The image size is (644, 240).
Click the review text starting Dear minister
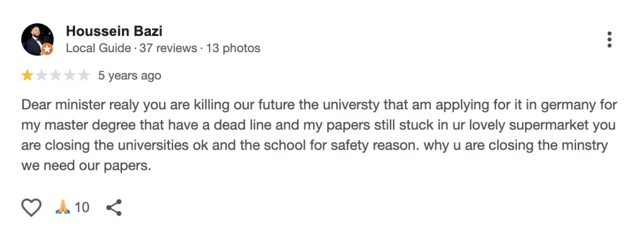(x=319, y=135)
